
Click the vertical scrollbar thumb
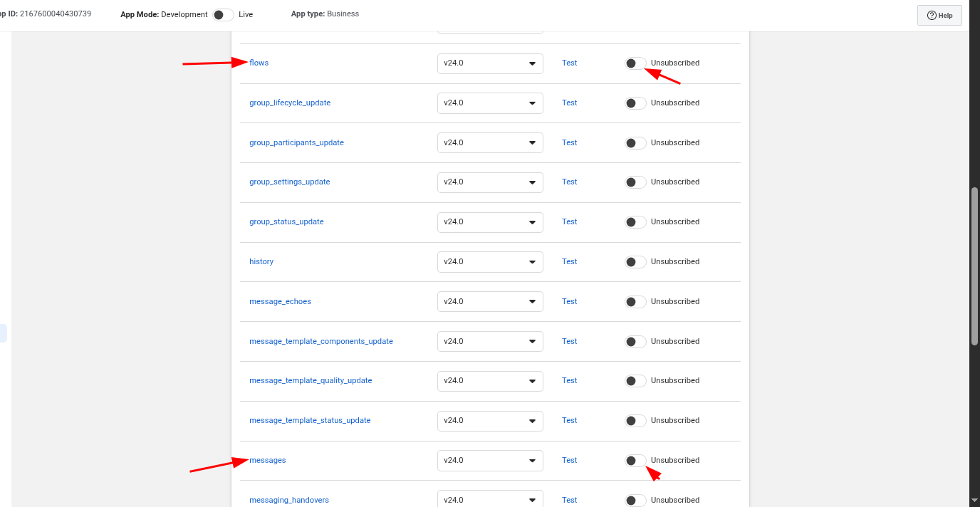[x=974, y=266]
